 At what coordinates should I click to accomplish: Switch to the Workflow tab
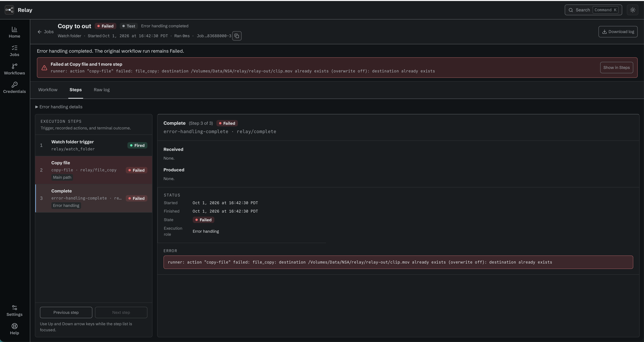point(48,90)
